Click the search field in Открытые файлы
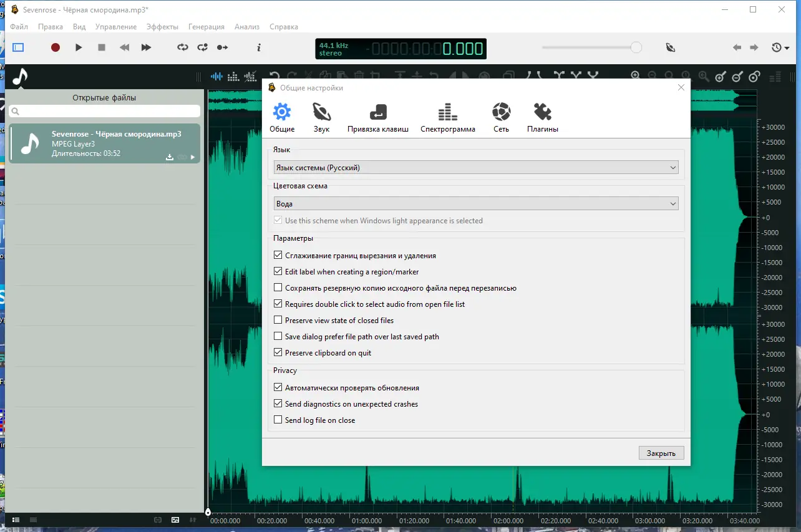The width and height of the screenshot is (801, 532). [x=105, y=111]
